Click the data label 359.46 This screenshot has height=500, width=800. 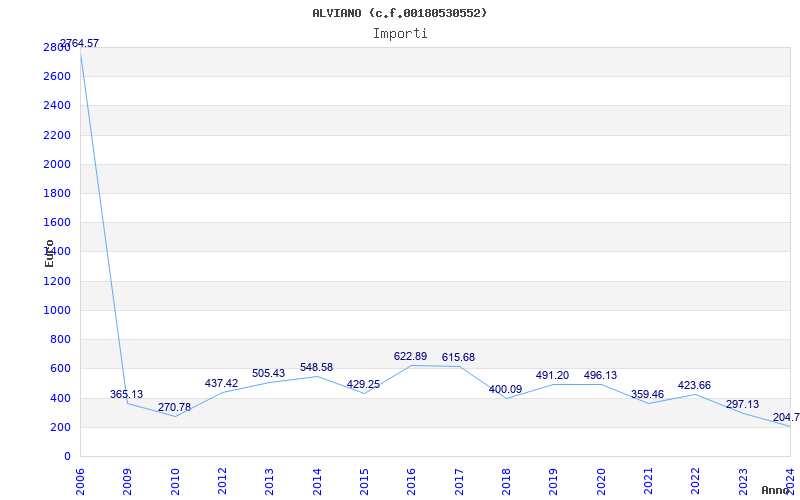(x=647, y=394)
